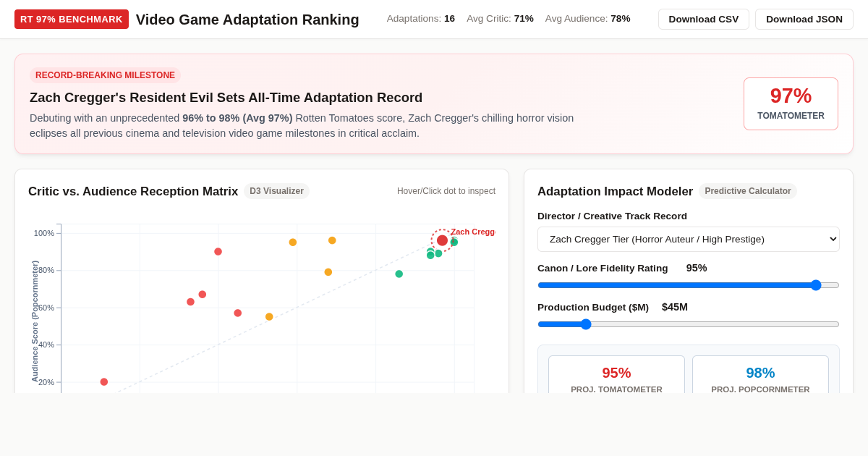The image size is (868, 456).
Task: Click the Audience Score (Popcornmeter) axis label
Action: tap(35, 321)
